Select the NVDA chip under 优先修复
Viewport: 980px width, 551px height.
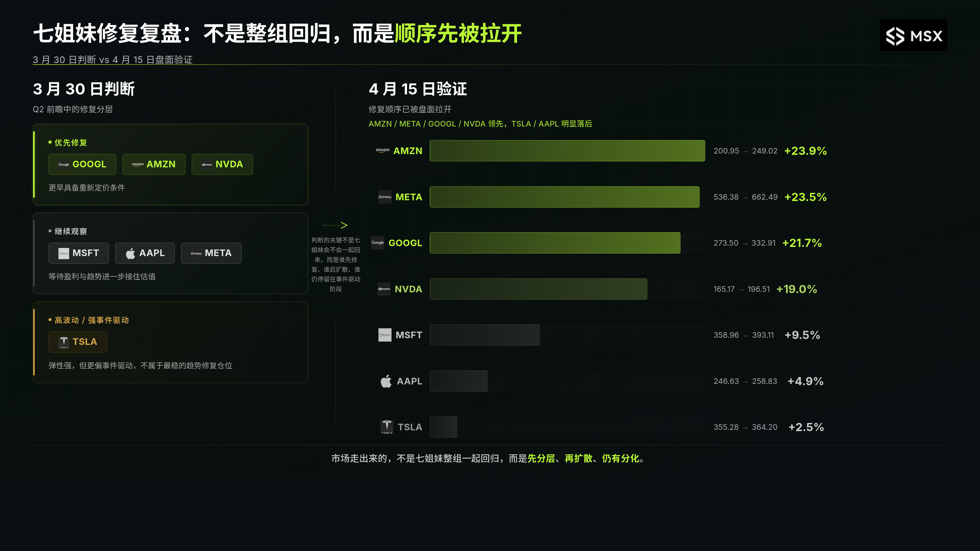pyautogui.click(x=222, y=164)
